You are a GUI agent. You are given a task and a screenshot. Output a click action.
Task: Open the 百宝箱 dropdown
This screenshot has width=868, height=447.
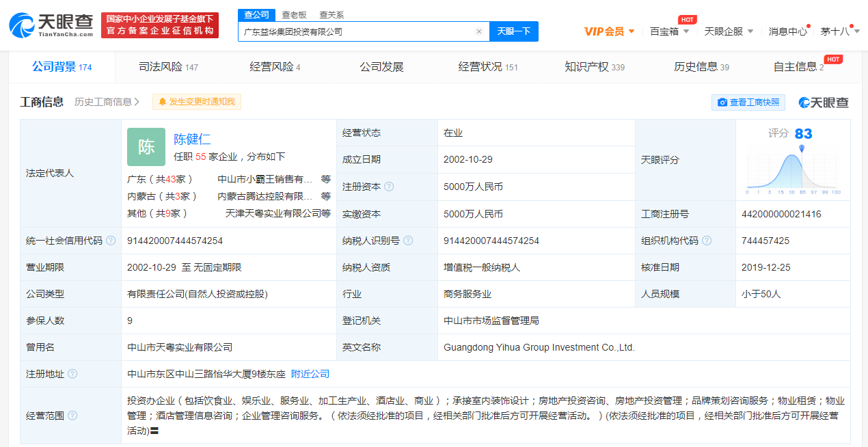[670, 31]
